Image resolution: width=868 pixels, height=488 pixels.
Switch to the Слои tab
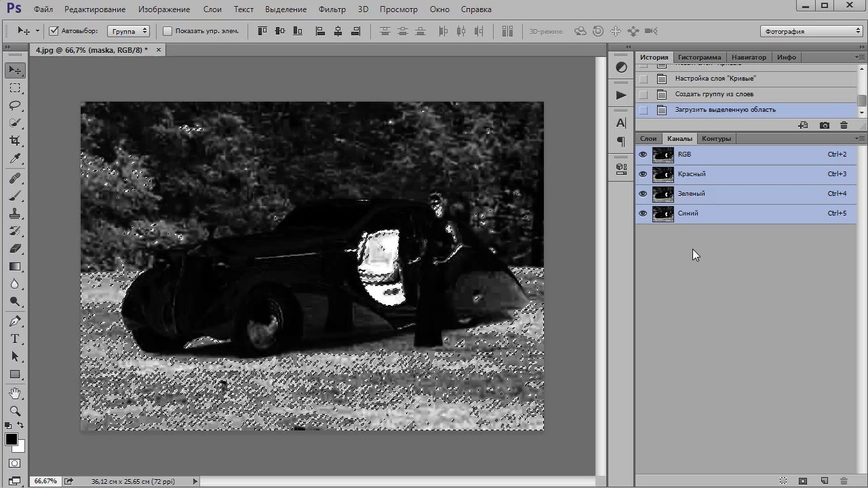coord(648,138)
